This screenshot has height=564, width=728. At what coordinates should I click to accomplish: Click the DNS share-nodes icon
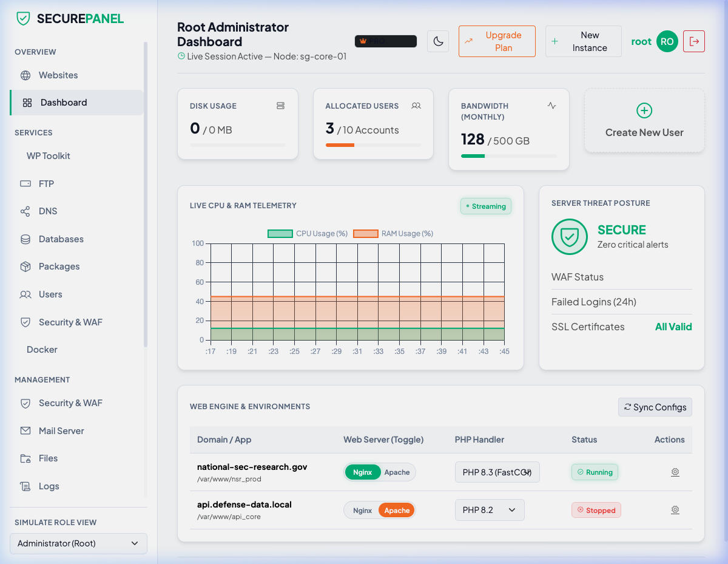coord(25,211)
